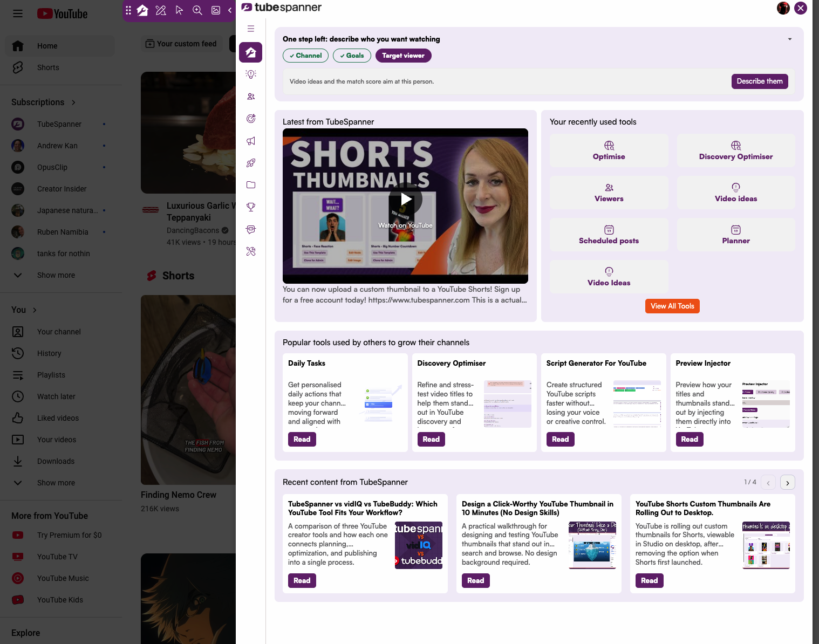The width and height of the screenshot is (819, 644).
Task: Open the Shorts custom thumbnails article thumbnail
Action: click(766, 545)
